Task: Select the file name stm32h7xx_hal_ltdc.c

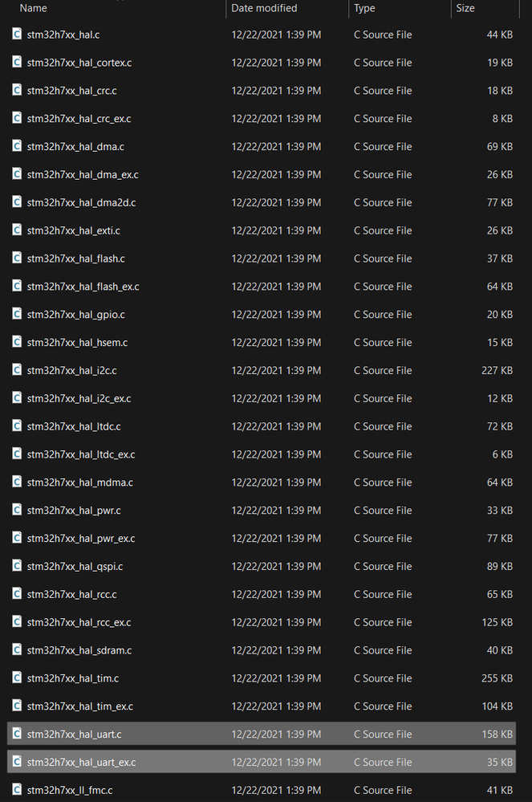Action: [74, 426]
